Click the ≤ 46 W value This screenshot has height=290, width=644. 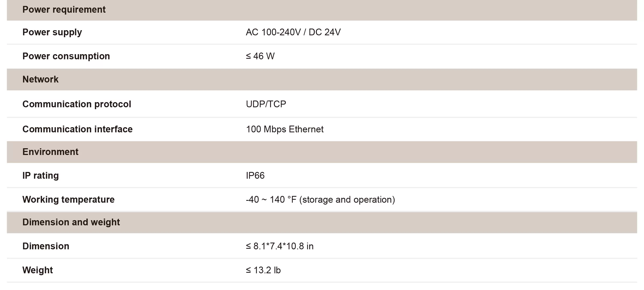(260, 56)
